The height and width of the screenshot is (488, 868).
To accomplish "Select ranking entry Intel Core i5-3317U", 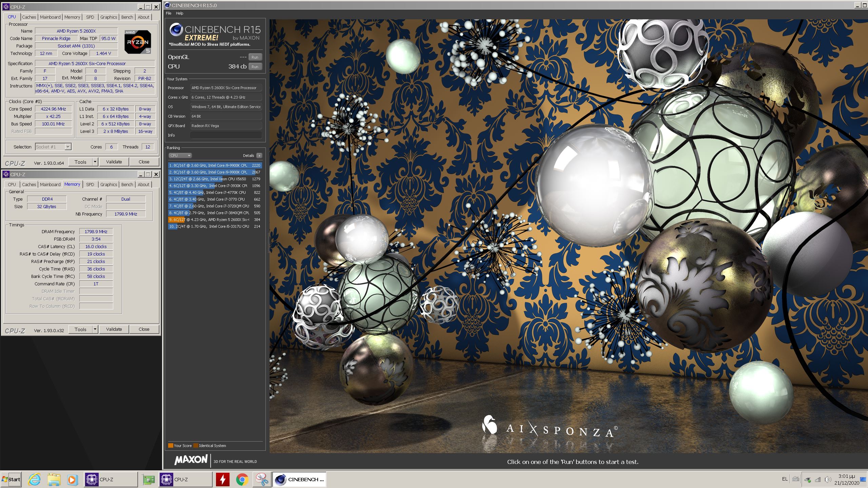I will pyautogui.click(x=215, y=226).
